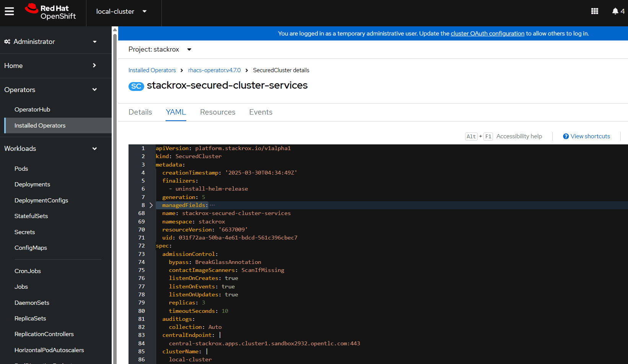Click the resourceVersion '6637009' value
Viewport: 628px width, 364px height.
pyautogui.click(x=233, y=230)
